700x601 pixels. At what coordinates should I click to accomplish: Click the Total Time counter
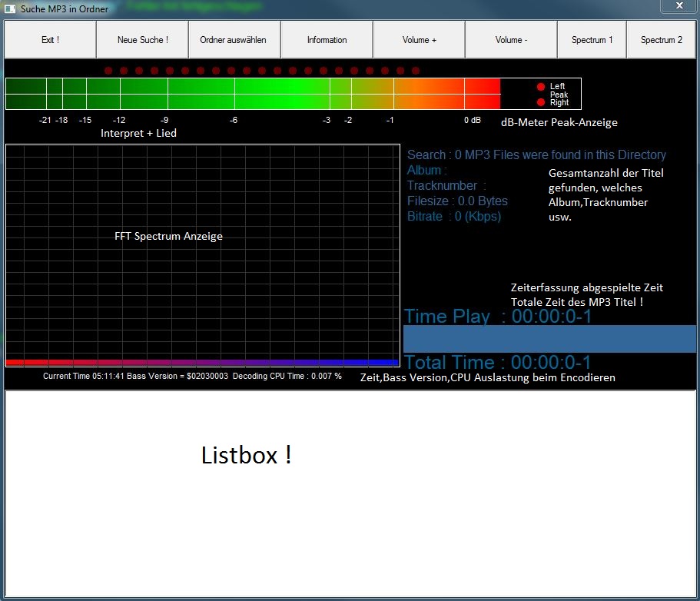point(498,362)
